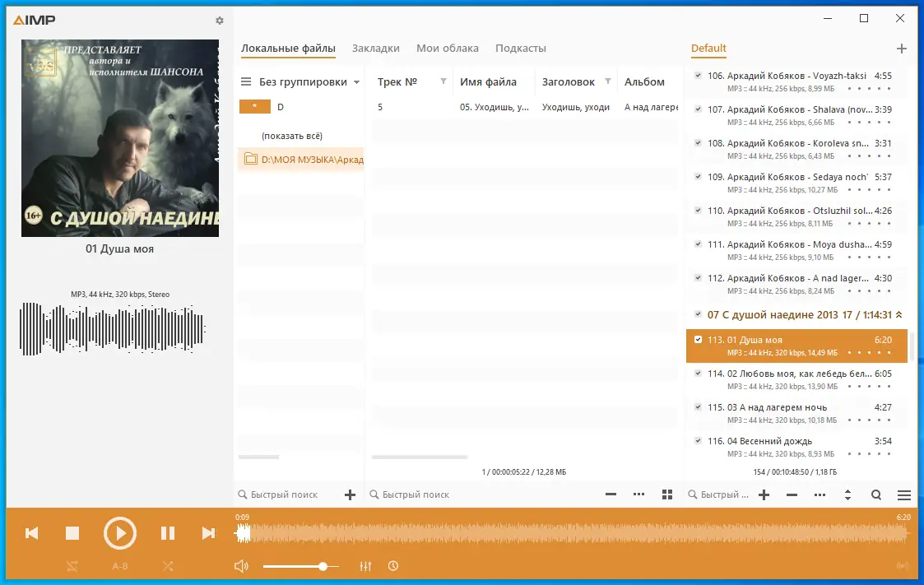Uncheck track 113 Душа моя checkbox
Image resolution: width=924 pixels, height=585 pixels.
(699, 338)
